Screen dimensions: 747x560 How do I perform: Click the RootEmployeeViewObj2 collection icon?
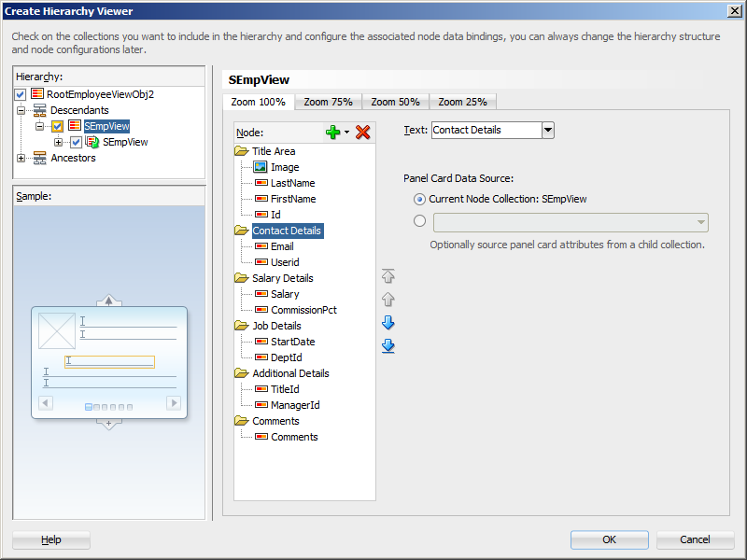pyautogui.click(x=37, y=93)
